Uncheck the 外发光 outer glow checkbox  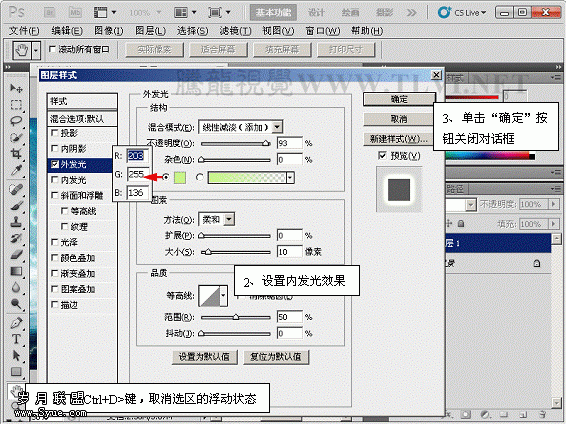click(x=55, y=164)
